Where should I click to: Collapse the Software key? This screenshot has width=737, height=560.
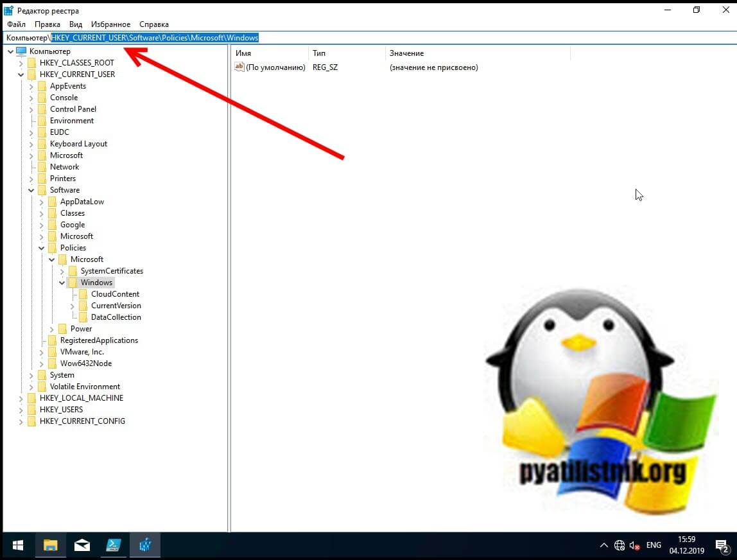[31, 190]
